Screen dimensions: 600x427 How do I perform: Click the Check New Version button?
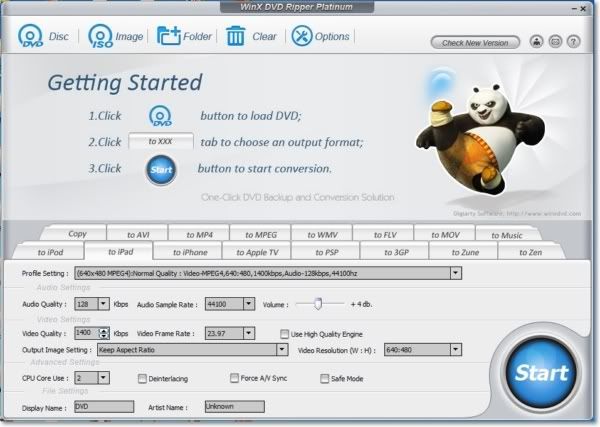[475, 42]
